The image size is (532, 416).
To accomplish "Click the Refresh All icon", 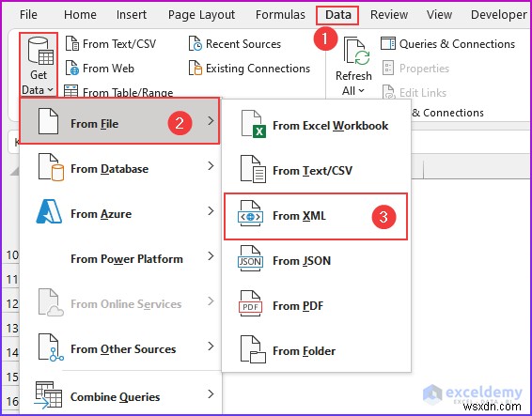I will (x=356, y=51).
